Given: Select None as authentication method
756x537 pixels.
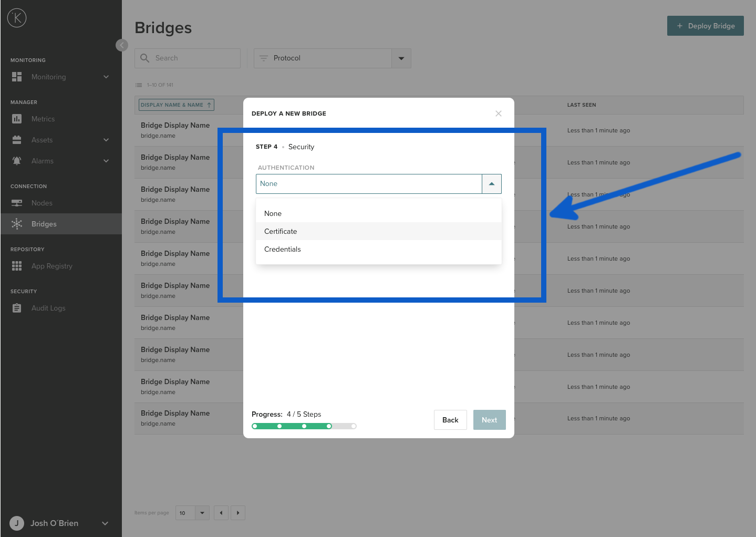Looking at the screenshot, I should (273, 213).
